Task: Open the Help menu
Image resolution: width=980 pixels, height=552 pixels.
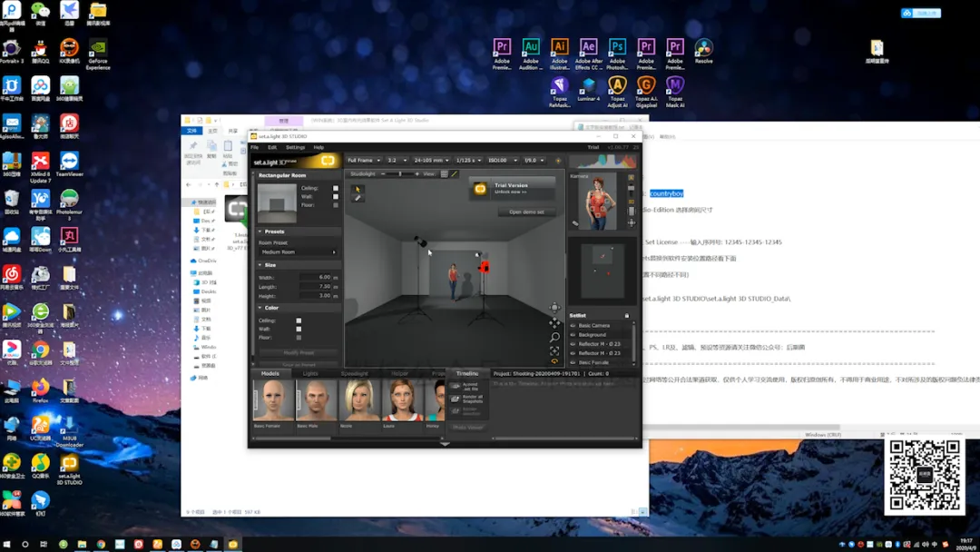Action: tap(318, 148)
